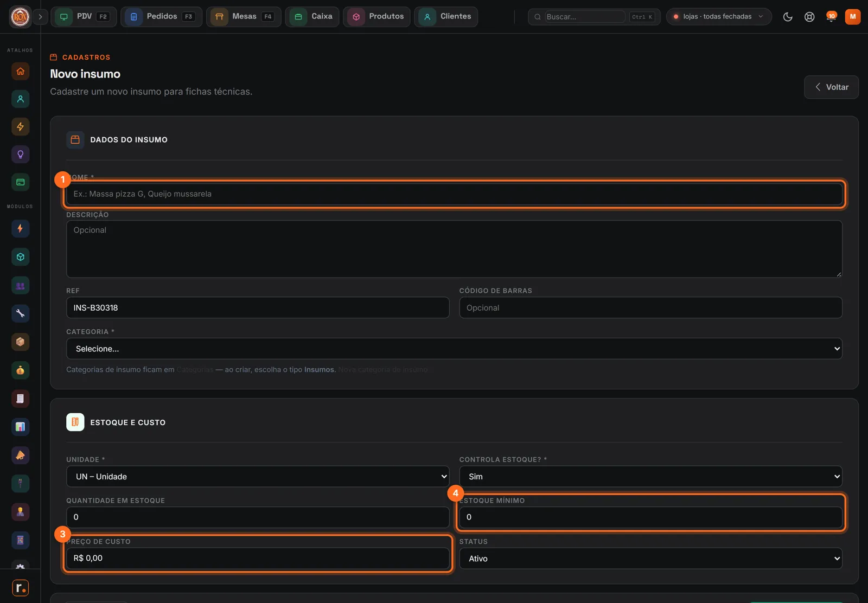This screenshot has width=868, height=603.
Task: Go to the Mesas tab
Action: [x=244, y=17]
